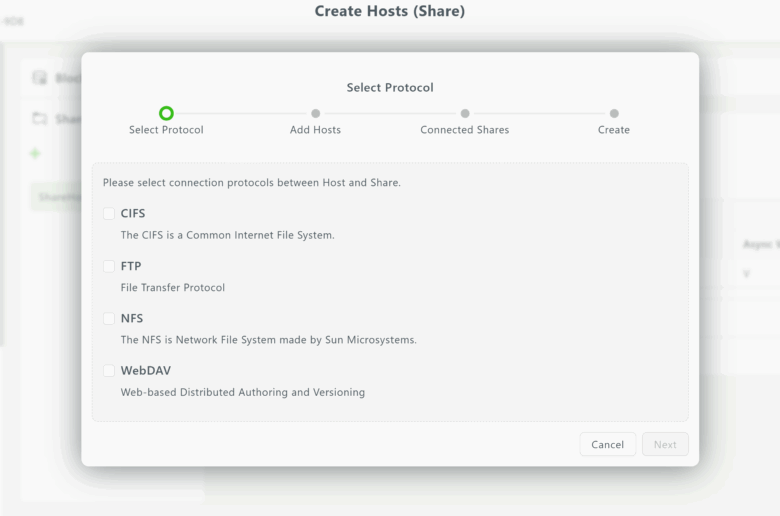The height and width of the screenshot is (516, 780).
Task: Select the 'Add Hosts' step label
Action: tap(315, 130)
